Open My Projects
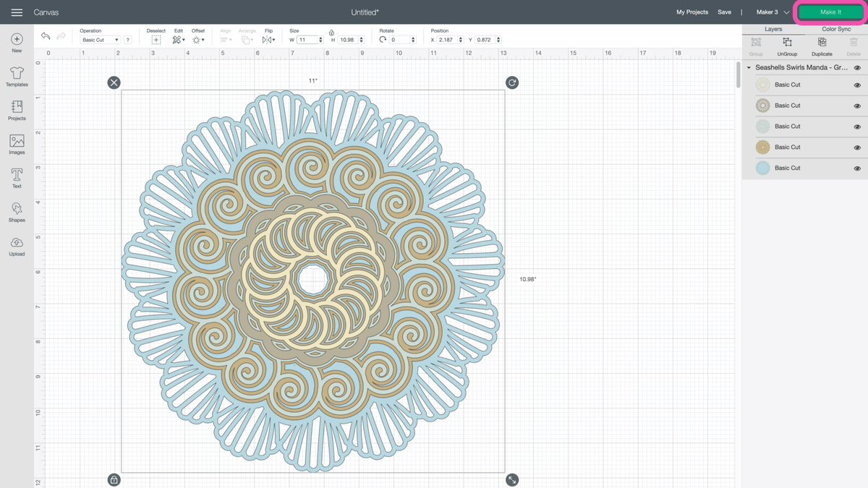The height and width of the screenshot is (488, 868). click(692, 12)
